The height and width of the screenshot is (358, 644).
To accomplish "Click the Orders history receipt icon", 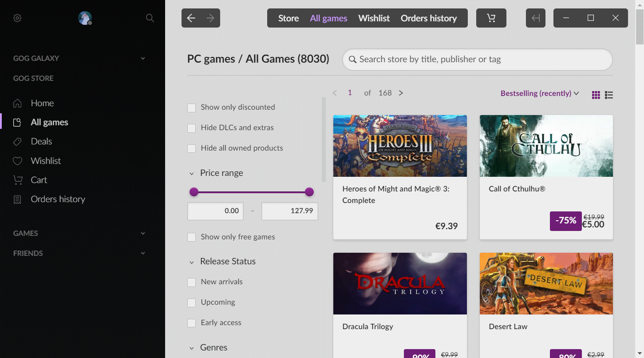I will 17,199.
